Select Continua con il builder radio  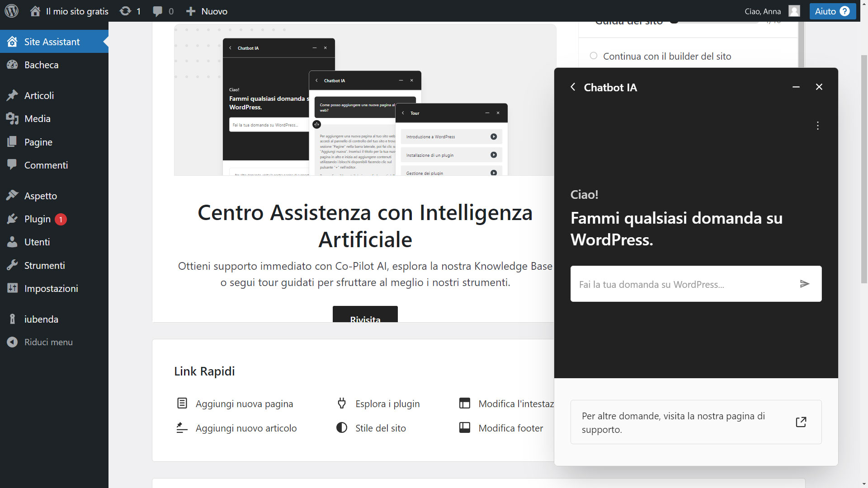coord(594,56)
